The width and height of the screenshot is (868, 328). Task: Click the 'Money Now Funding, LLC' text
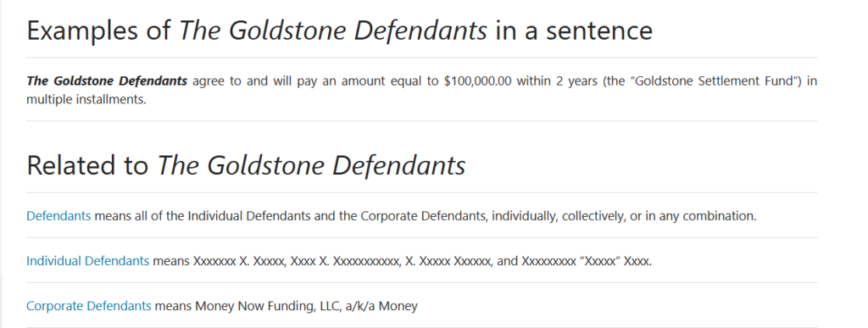pos(269,305)
